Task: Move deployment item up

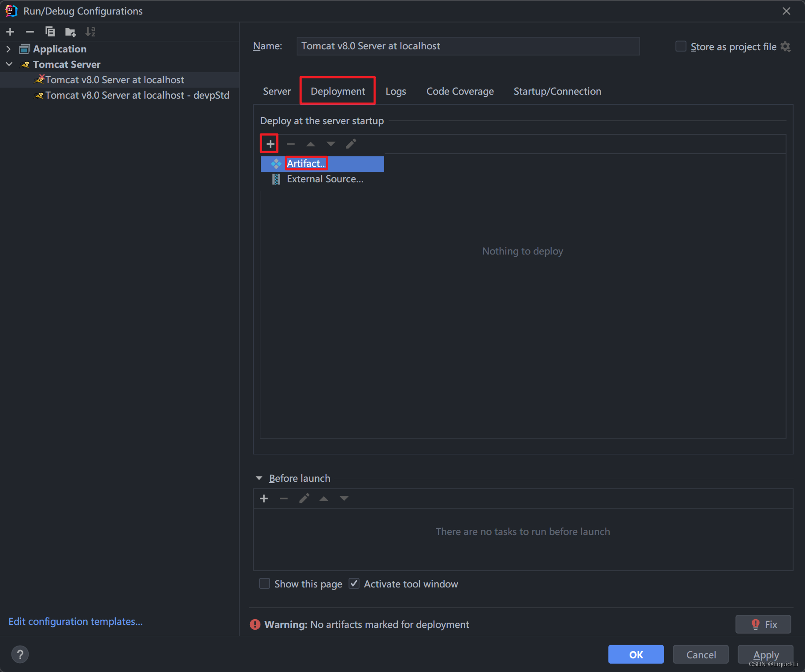Action: [311, 144]
